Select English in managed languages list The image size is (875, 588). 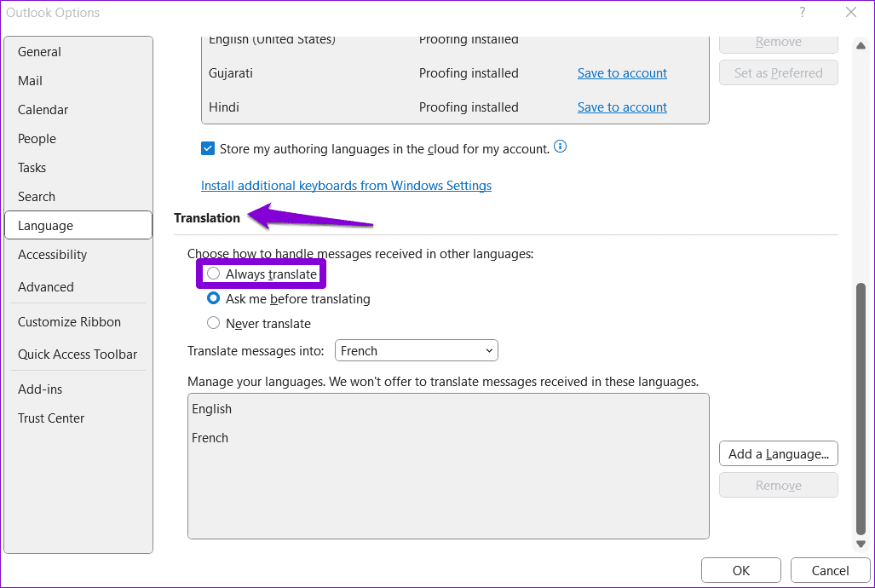coord(448,409)
